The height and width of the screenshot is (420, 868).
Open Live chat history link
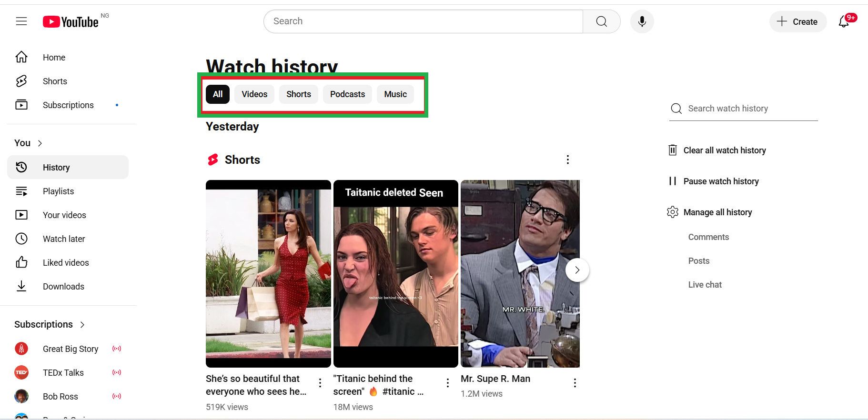705,285
